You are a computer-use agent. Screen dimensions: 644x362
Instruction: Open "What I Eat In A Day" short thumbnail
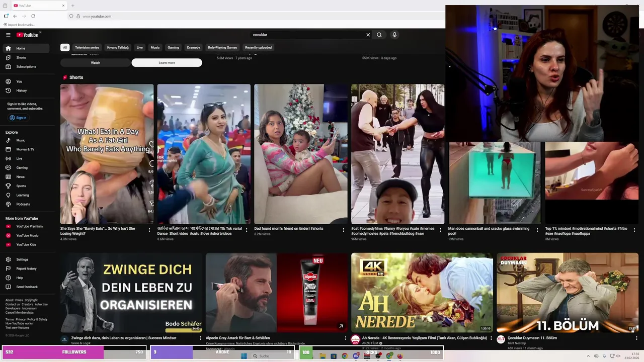(x=107, y=154)
